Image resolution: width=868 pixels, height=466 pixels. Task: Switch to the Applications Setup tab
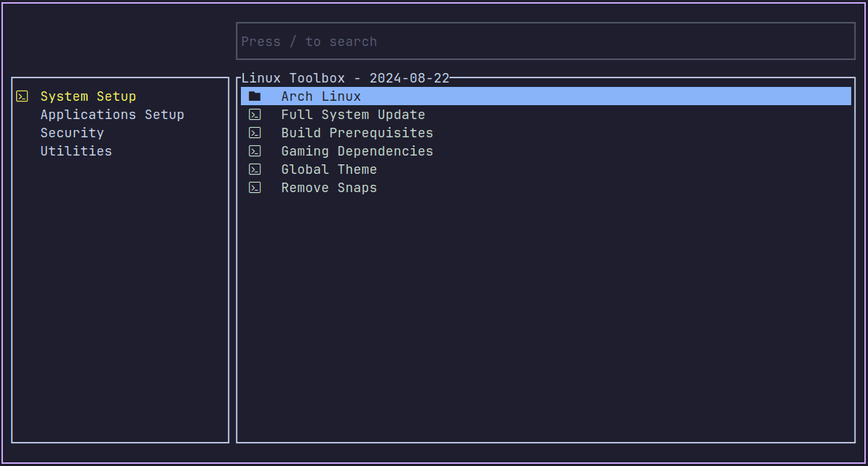click(112, 115)
